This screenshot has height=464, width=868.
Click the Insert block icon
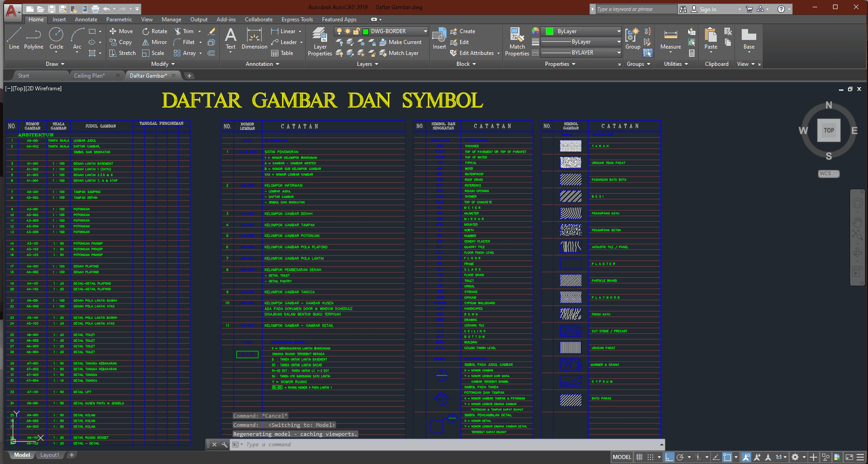pyautogui.click(x=439, y=39)
